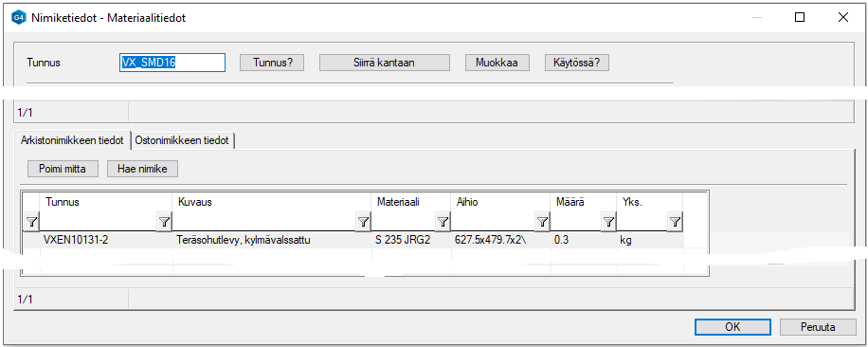Open filter for the Tunnus column
The image size is (868, 347).
click(x=165, y=223)
